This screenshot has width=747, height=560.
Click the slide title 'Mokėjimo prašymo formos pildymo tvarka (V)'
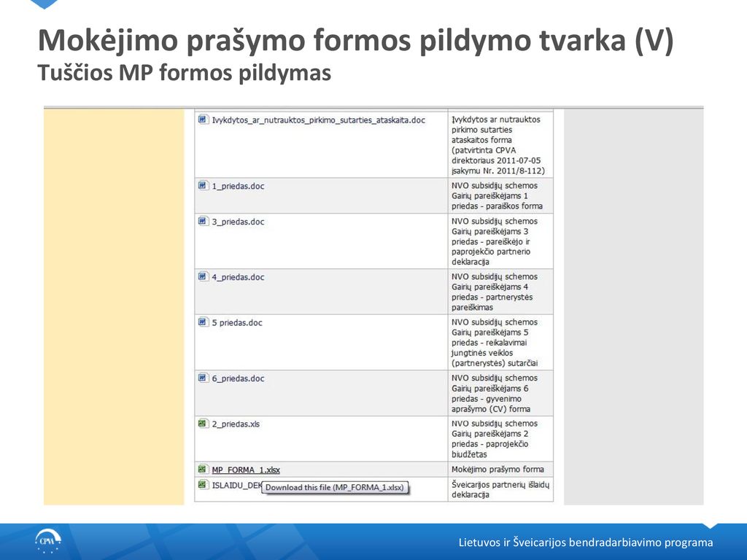[356, 41]
